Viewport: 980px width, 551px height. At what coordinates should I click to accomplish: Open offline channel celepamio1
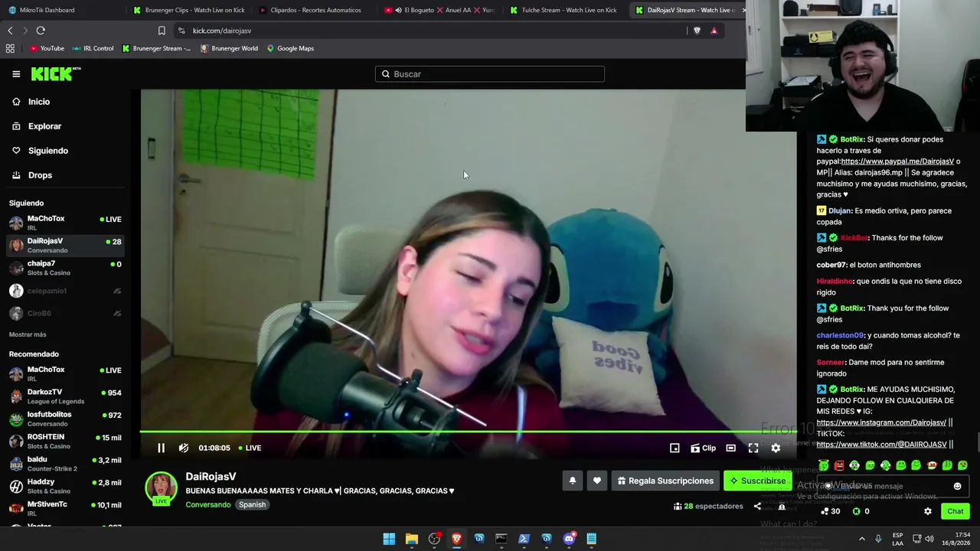click(66, 291)
